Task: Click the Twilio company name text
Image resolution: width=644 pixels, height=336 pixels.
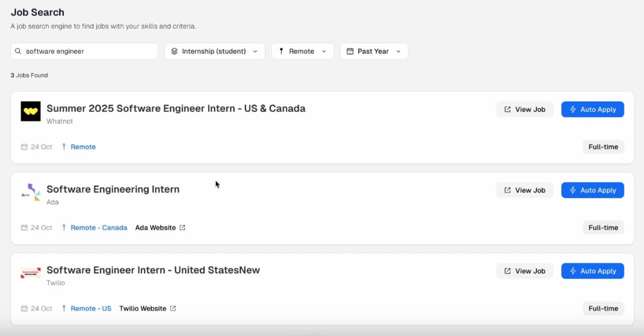Action: click(x=56, y=283)
